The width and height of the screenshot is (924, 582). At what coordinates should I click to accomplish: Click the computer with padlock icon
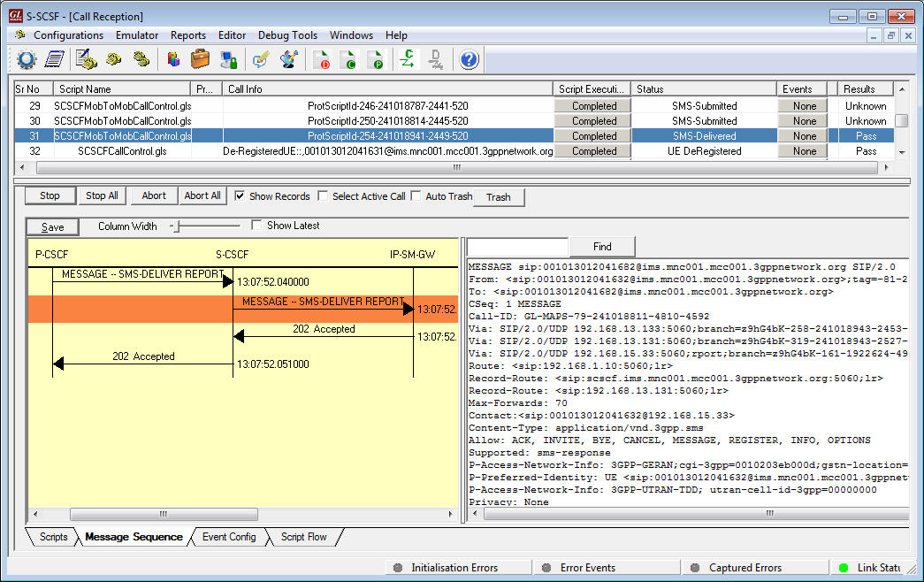click(228, 60)
